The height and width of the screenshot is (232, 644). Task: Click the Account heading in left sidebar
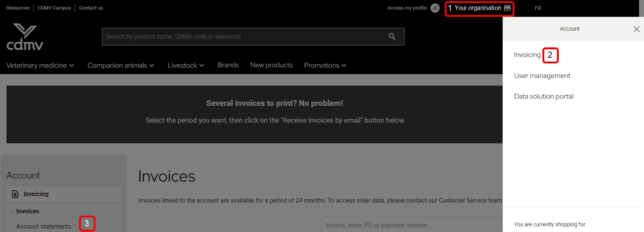pyautogui.click(x=23, y=175)
